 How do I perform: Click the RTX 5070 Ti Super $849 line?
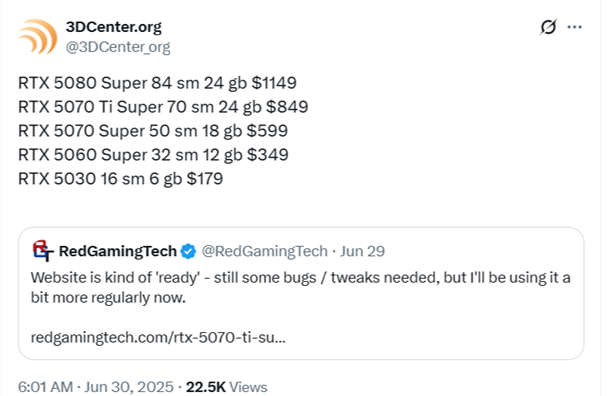(x=163, y=107)
